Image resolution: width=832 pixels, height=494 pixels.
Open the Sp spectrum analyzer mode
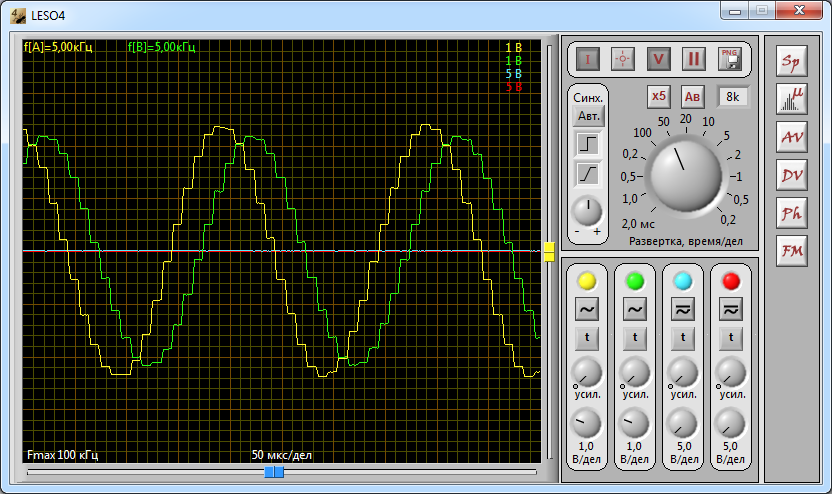coord(792,61)
